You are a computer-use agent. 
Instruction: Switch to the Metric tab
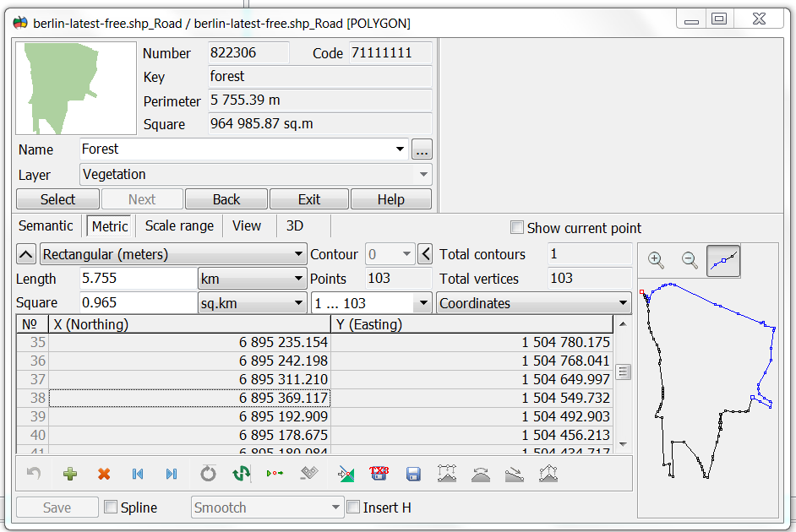point(110,226)
